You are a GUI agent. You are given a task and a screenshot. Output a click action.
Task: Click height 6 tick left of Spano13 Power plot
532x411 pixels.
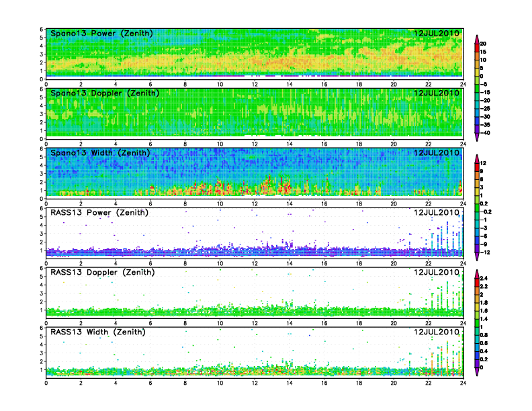tap(42, 29)
